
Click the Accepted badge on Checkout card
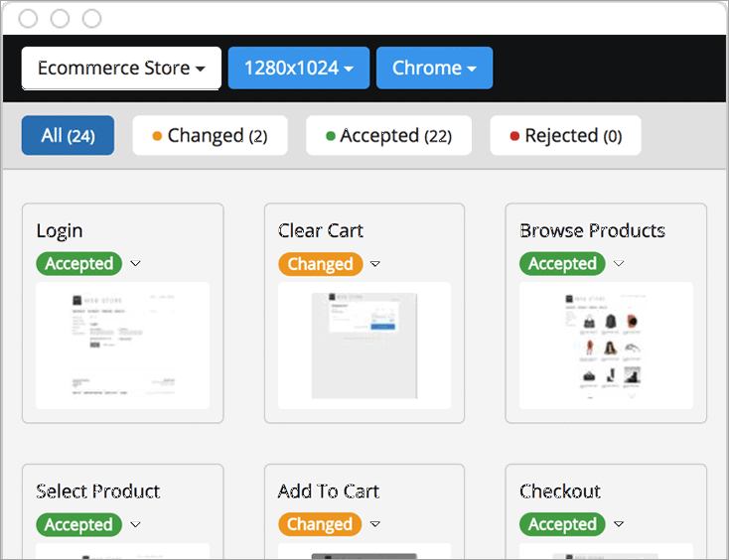[562, 524]
